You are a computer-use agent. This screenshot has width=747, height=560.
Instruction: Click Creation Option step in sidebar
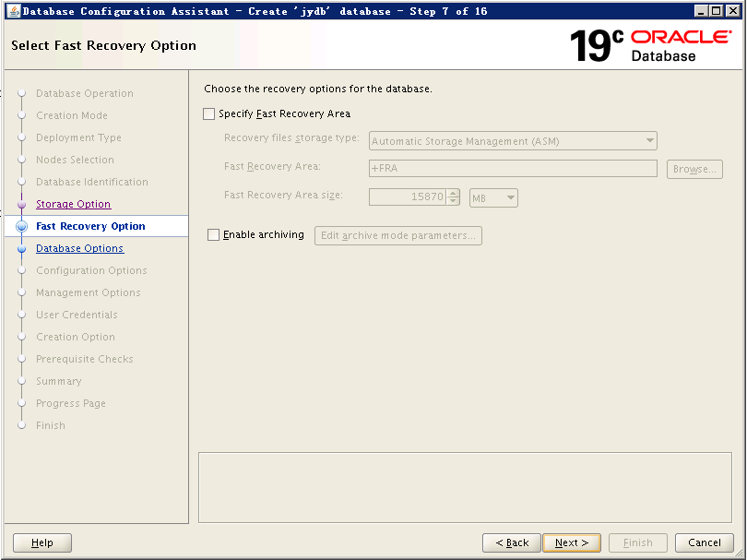[76, 337]
